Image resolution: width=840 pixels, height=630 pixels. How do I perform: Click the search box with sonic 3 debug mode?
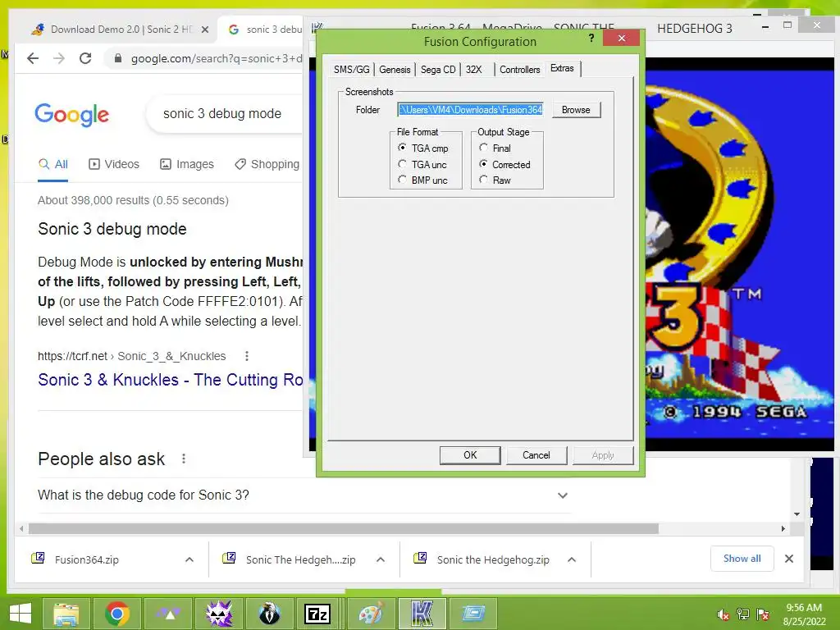225,113
